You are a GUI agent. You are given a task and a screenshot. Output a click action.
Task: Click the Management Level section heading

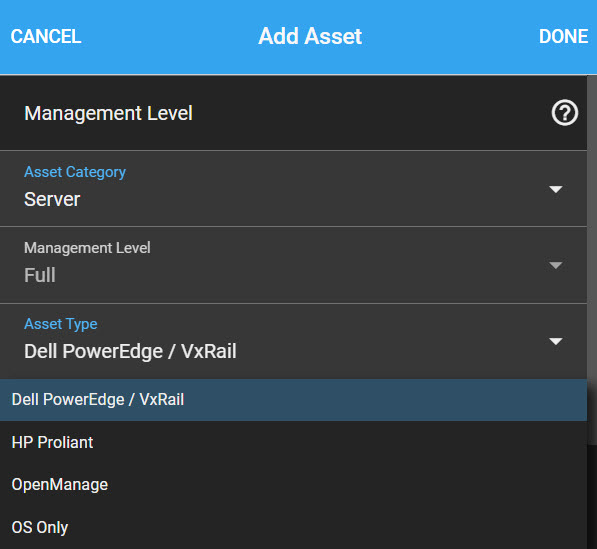(109, 113)
